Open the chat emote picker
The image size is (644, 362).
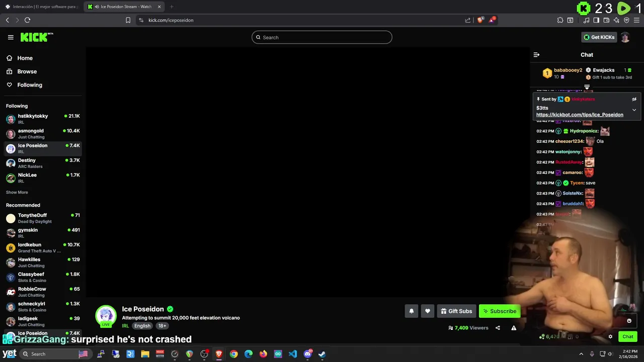click(x=629, y=321)
